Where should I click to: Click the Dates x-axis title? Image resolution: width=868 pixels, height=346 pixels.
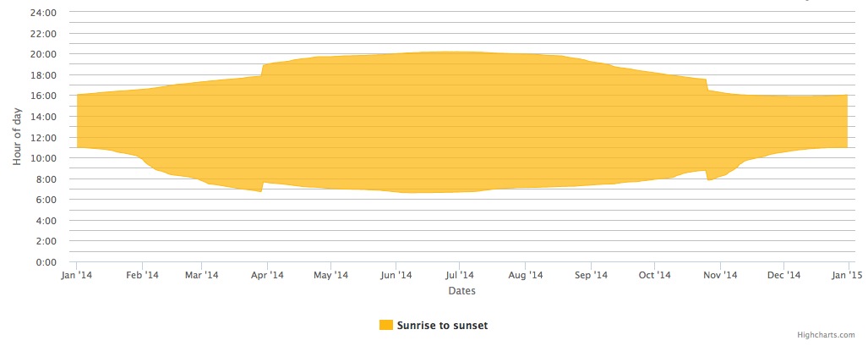461,290
